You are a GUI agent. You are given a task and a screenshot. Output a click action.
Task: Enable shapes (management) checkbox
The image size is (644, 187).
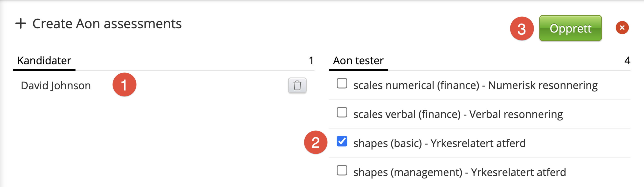click(x=342, y=170)
